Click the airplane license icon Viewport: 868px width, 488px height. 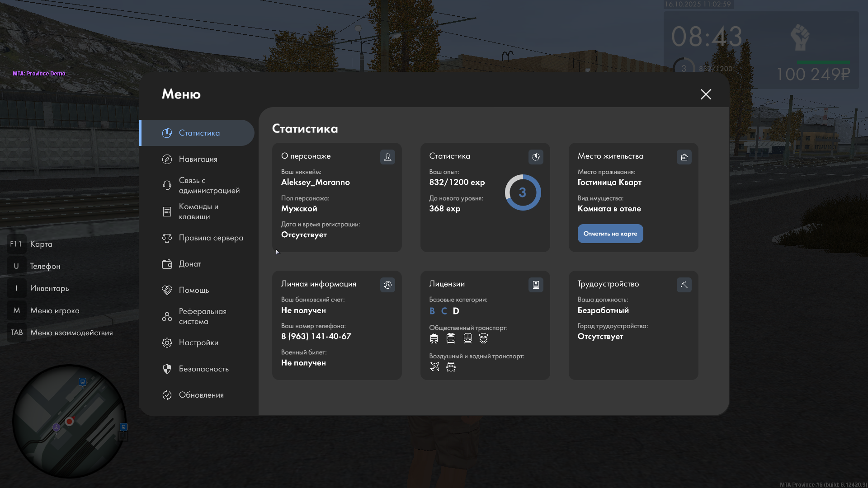pos(434,366)
